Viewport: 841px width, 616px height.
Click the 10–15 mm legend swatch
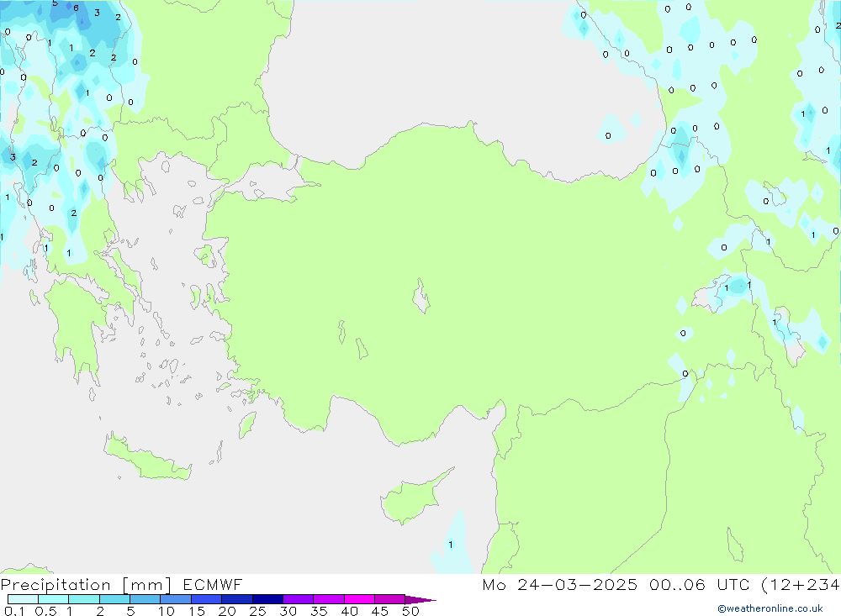[x=176, y=599]
